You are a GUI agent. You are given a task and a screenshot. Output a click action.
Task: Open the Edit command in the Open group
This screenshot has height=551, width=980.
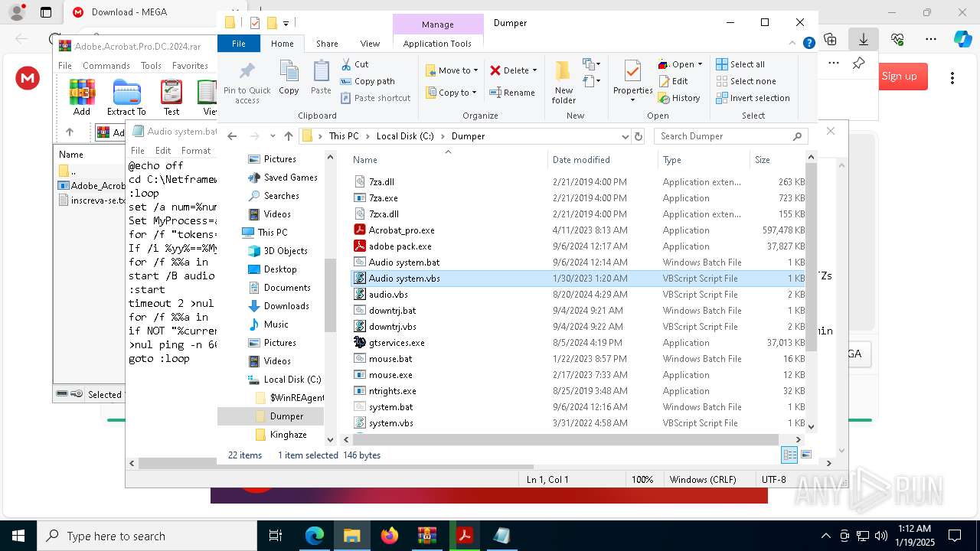[673, 81]
